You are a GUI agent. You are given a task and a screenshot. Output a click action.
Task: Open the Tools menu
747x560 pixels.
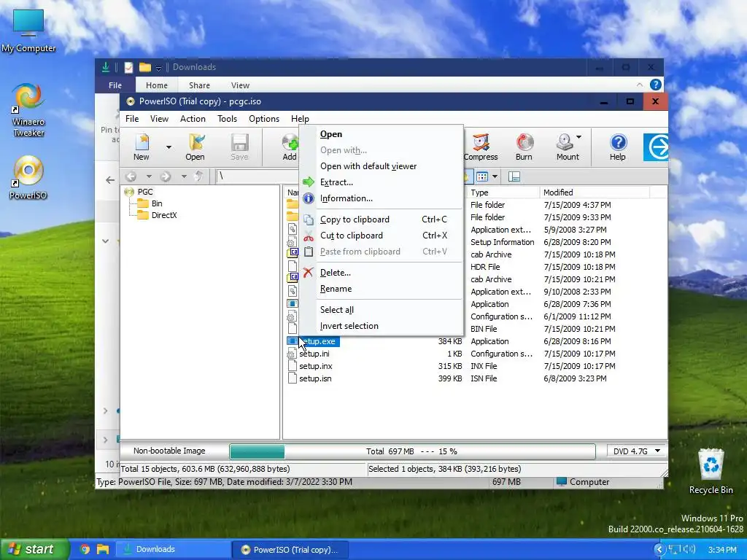(228, 119)
